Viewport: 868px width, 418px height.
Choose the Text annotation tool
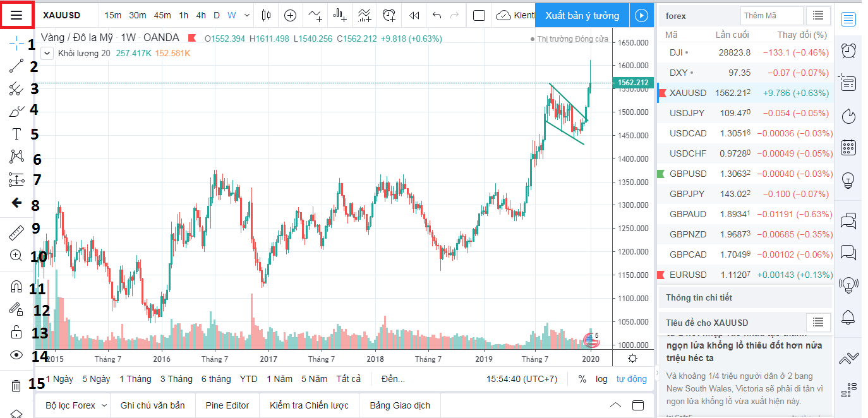point(16,134)
